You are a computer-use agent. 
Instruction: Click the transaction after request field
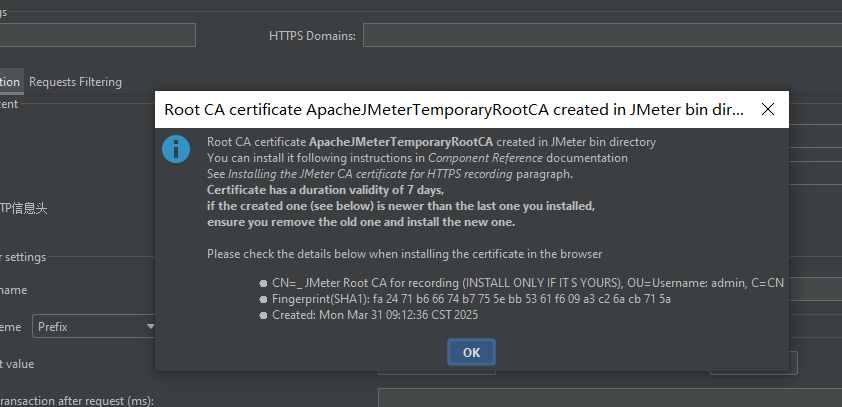tap(610, 400)
